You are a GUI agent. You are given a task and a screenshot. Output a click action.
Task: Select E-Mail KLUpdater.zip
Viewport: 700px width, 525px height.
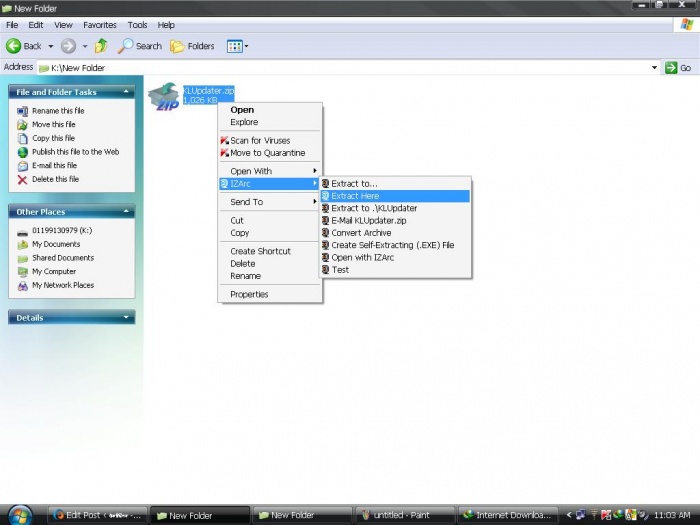(395, 221)
